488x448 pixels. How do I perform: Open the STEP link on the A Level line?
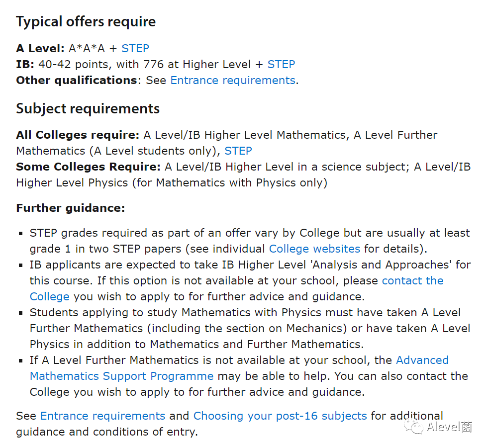pos(135,49)
